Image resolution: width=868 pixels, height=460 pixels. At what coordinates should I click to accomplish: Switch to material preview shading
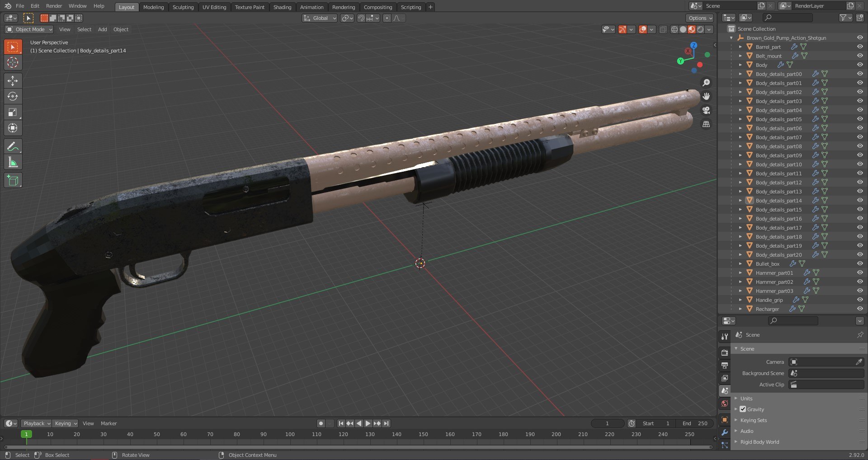tap(692, 29)
